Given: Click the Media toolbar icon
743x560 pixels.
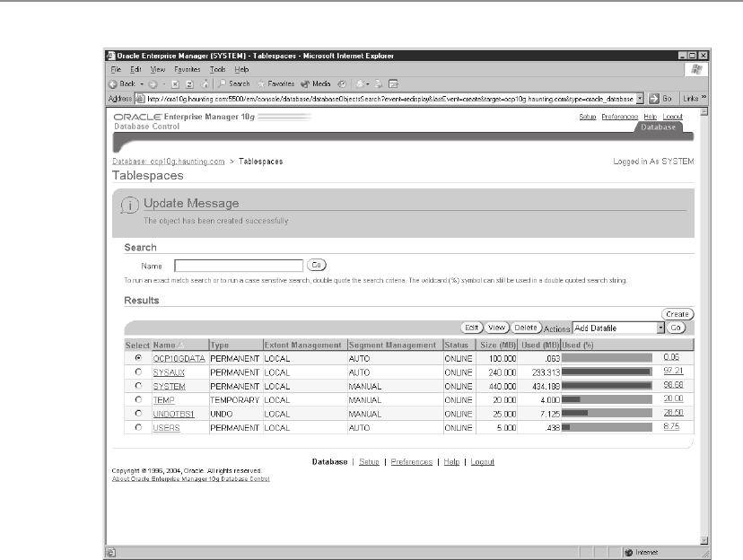Looking at the screenshot, I should [x=305, y=83].
